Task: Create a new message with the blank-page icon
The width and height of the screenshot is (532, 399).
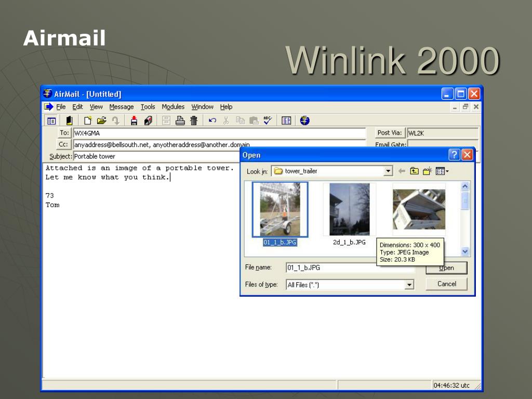Action: click(87, 121)
